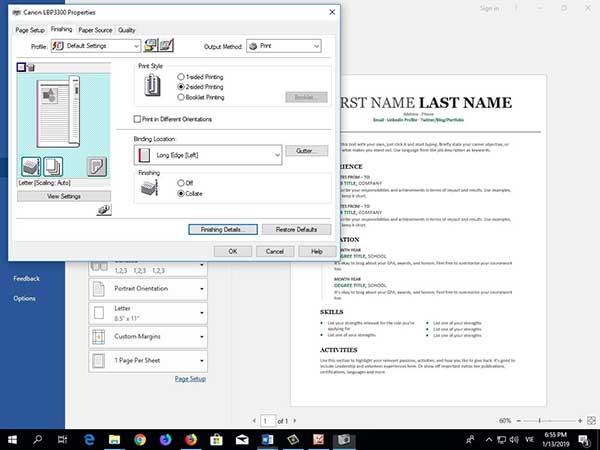This screenshot has height=450, width=600.
Task: Click Cancel in printer properties dialog
Action: (x=275, y=251)
